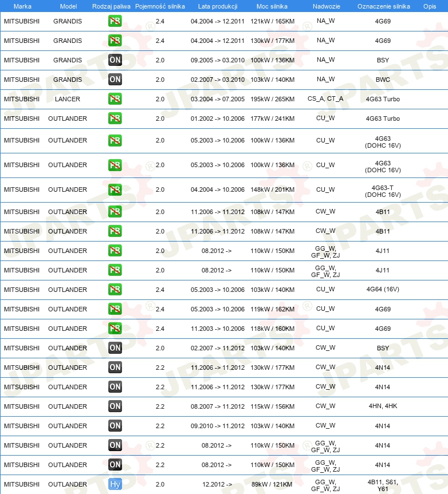This screenshot has height=494, width=448.
Task: Click the Marka column header
Action: click(x=22, y=6)
